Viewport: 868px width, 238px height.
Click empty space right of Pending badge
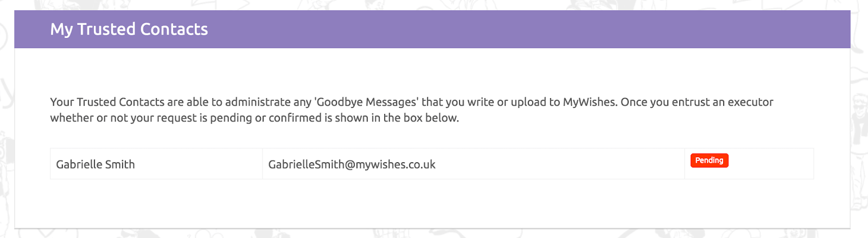click(770, 164)
